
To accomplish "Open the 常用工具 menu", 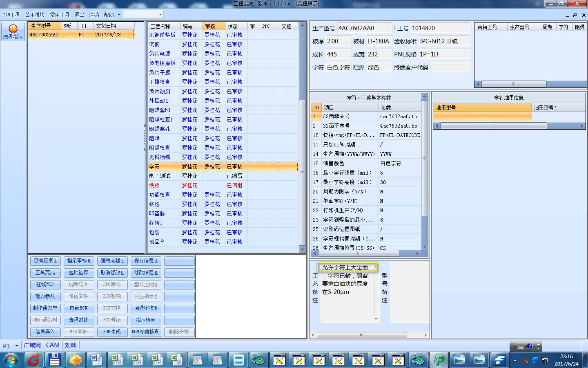I will click(x=60, y=15).
